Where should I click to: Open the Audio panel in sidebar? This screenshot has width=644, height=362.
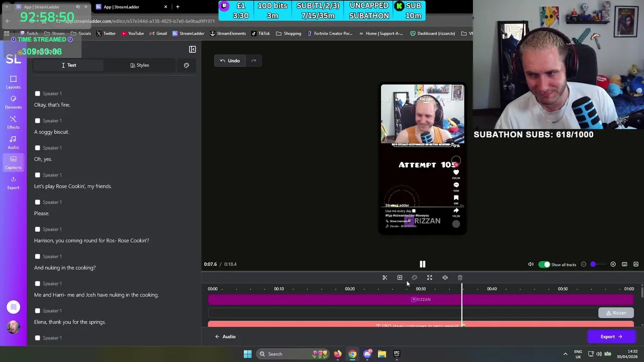pyautogui.click(x=13, y=142)
